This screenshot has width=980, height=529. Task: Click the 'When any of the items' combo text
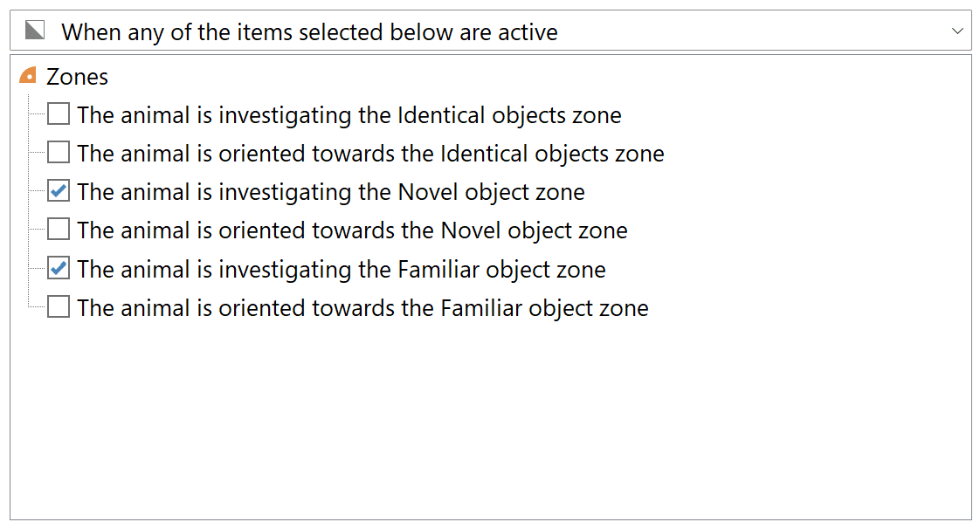coord(309,32)
